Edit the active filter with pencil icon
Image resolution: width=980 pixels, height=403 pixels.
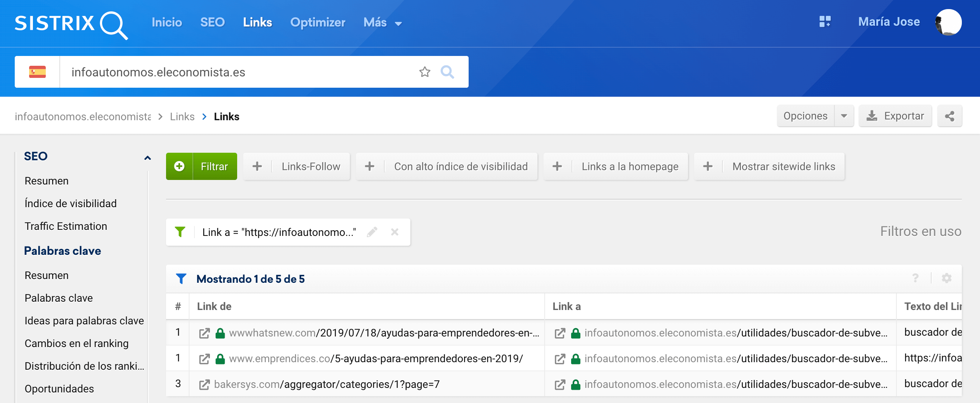[x=372, y=232]
